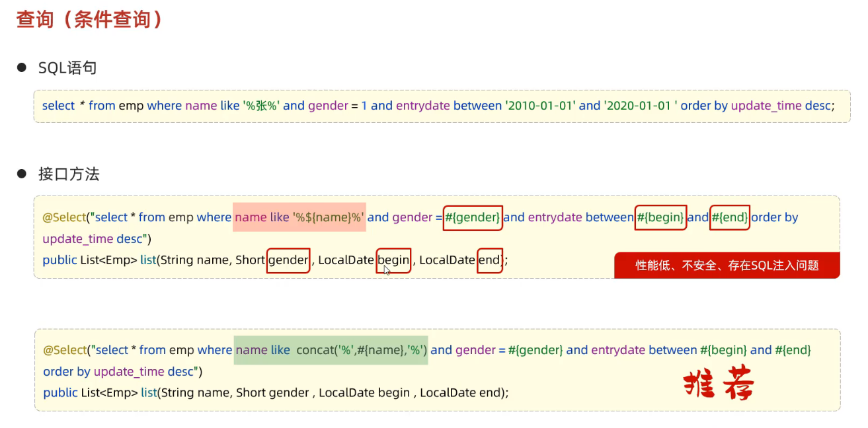Screen dimensions: 868x428
Task: Click the '%张%' string in the SQL statement
Action: (x=261, y=106)
